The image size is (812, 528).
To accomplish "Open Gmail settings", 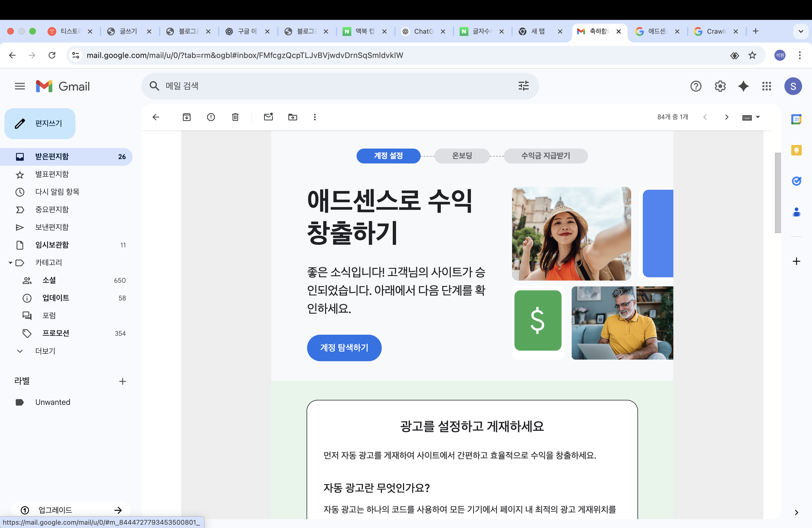I will tap(720, 86).
